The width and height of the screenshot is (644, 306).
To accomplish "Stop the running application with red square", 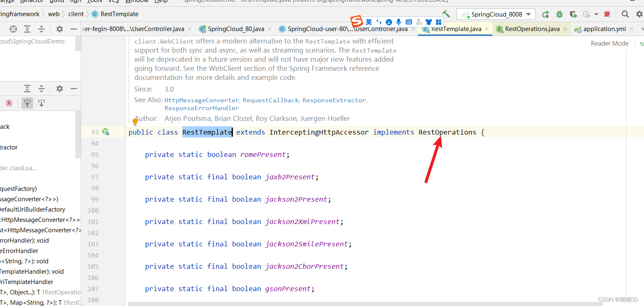I will click(607, 14).
